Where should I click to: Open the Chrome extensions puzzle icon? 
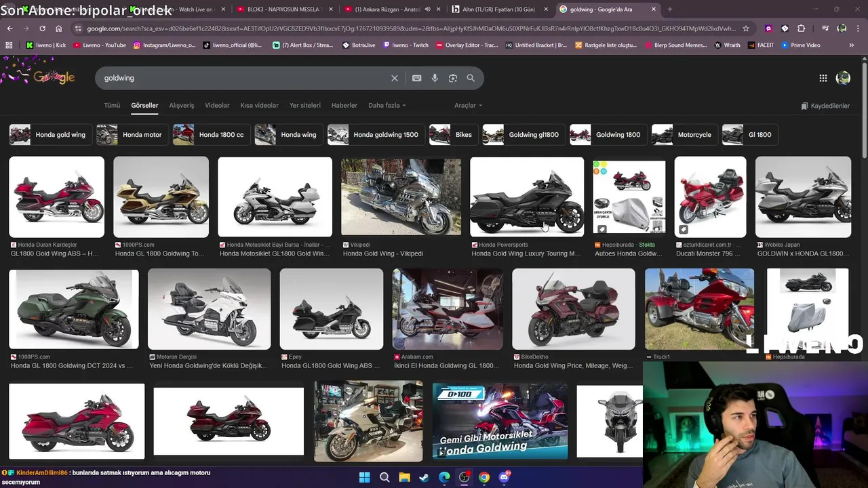pos(801,28)
